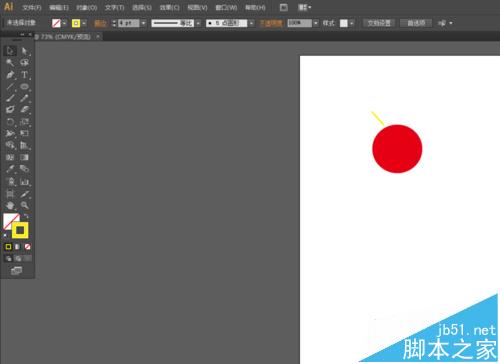Switch to Draw Normal mode
The width and height of the screenshot is (500, 364).
(8, 258)
